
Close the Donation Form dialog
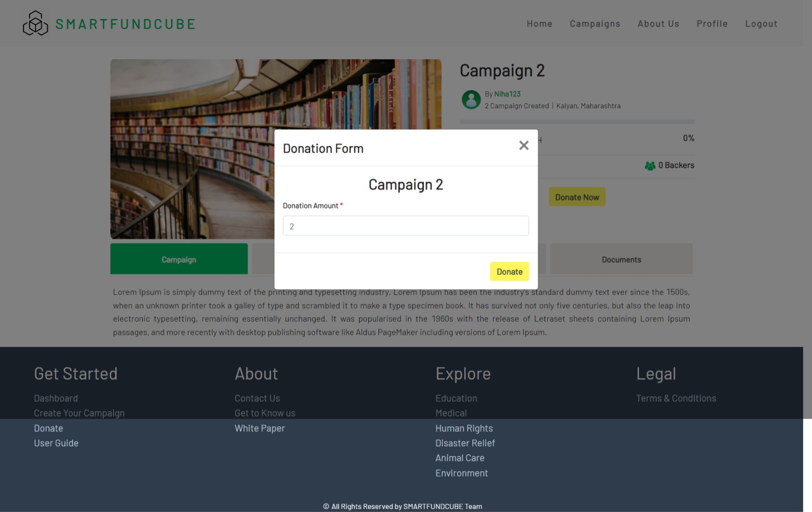pos(523,145)
